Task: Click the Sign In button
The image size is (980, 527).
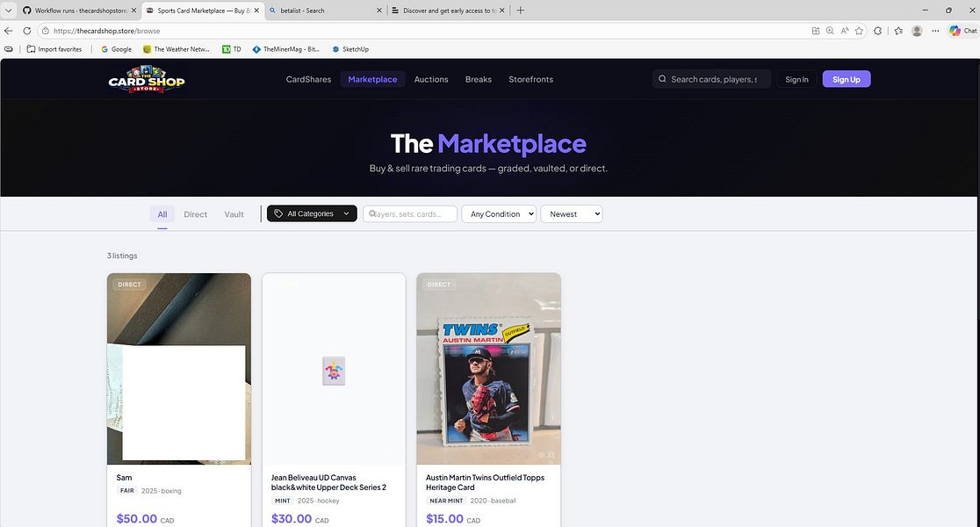Action: click(796, 79)
